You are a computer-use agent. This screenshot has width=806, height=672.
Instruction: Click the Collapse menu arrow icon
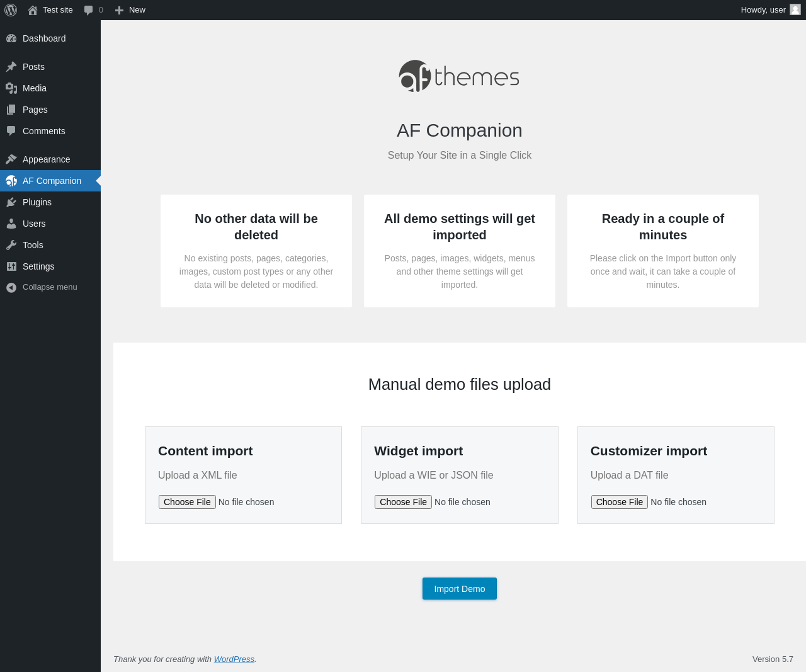[11, 287]
